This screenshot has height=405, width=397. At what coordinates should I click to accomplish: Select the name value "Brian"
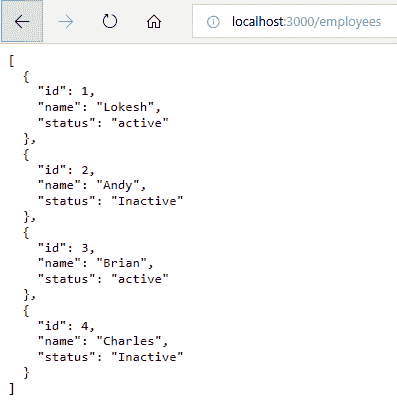click(121, 263)
